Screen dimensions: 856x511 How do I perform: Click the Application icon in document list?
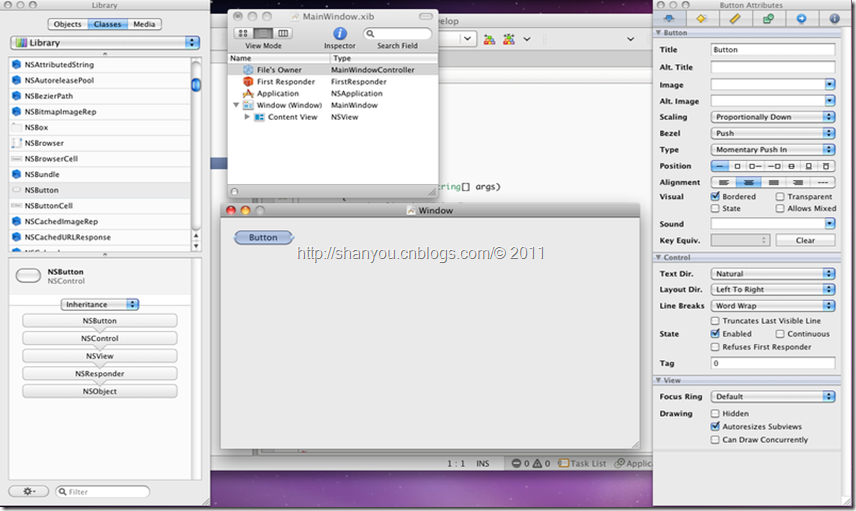point(248,93)
